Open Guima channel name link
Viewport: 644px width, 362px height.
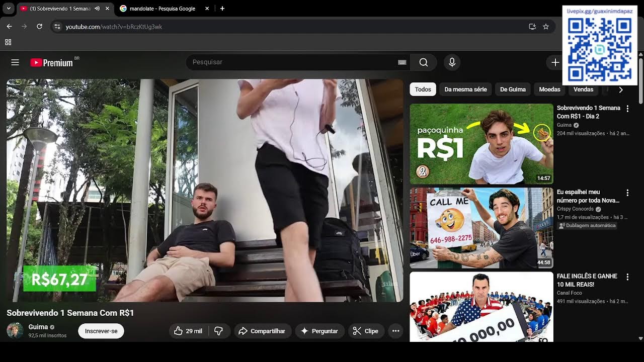click(38, 327)
